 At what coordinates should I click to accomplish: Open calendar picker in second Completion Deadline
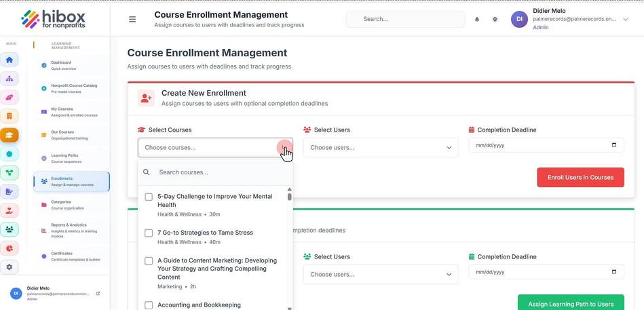point(614,272)
